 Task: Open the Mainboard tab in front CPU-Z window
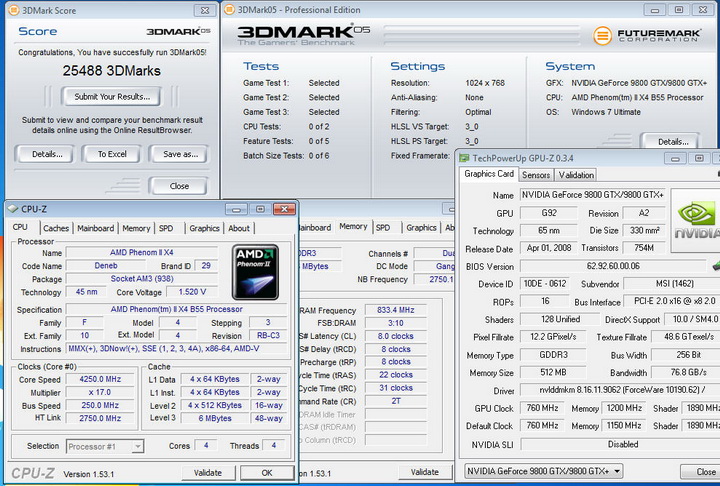95,228
